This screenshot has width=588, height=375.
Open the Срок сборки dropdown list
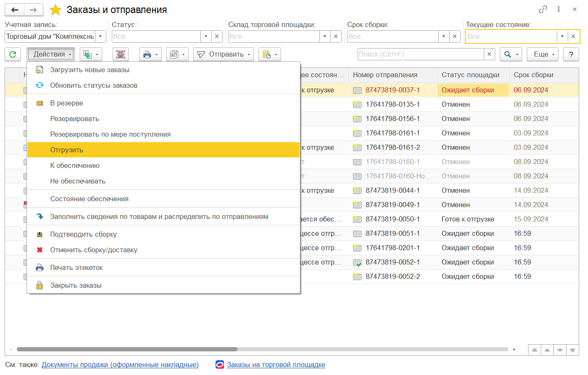click(x=444, y=37)
